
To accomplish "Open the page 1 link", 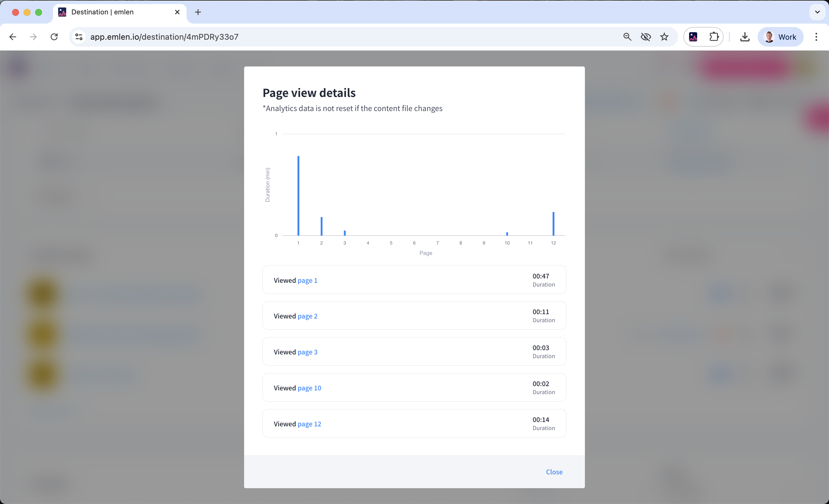I will 307,280.
